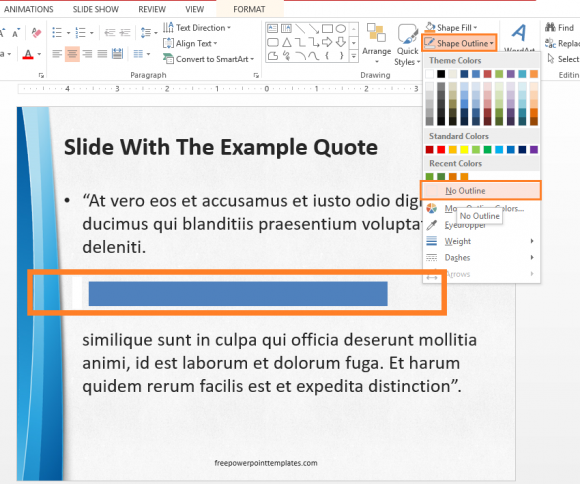Insert a text box from shapes gallery
Viewport: 580px width, 484px height.
[273, 28]
